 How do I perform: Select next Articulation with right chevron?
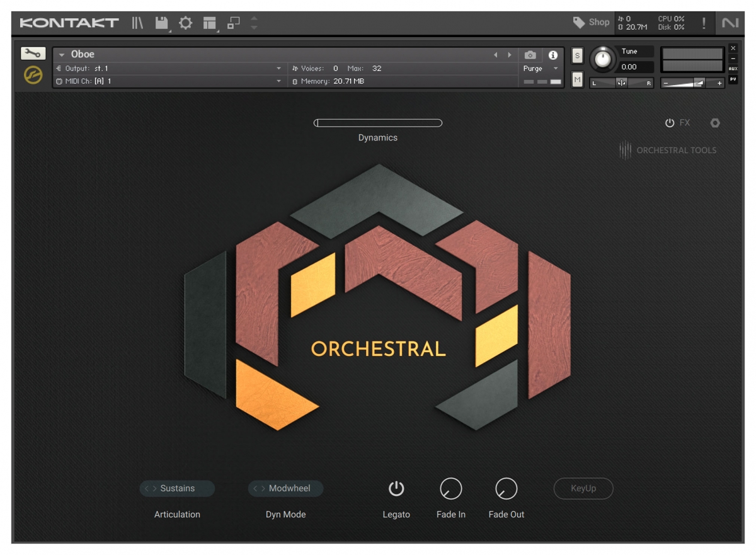coord(155,488)
